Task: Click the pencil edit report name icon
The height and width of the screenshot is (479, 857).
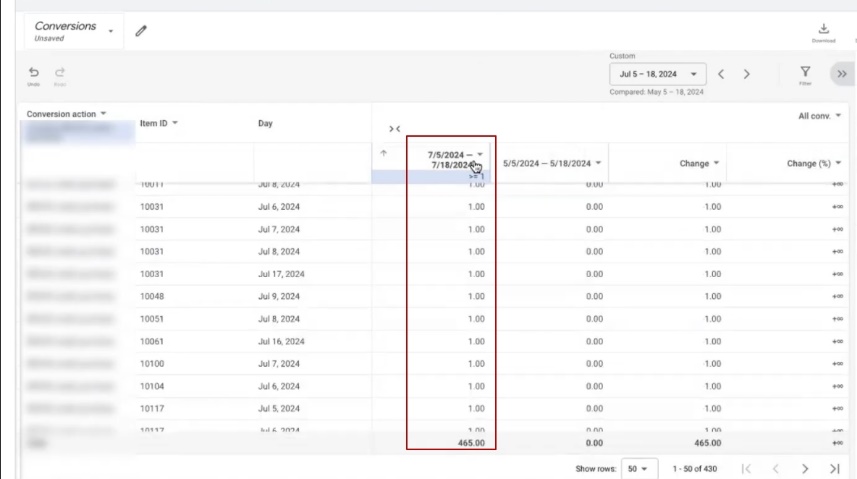Action: click(141, 32)
